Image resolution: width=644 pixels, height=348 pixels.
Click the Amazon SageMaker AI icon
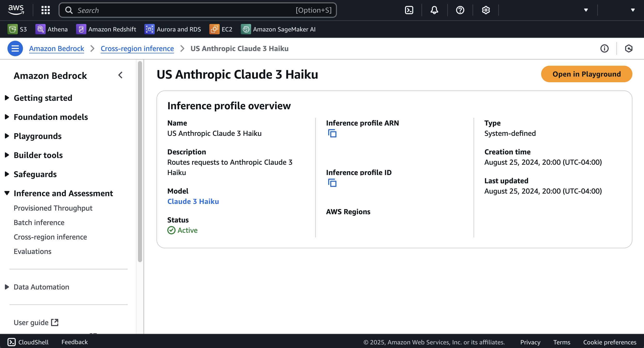(246, 29)
